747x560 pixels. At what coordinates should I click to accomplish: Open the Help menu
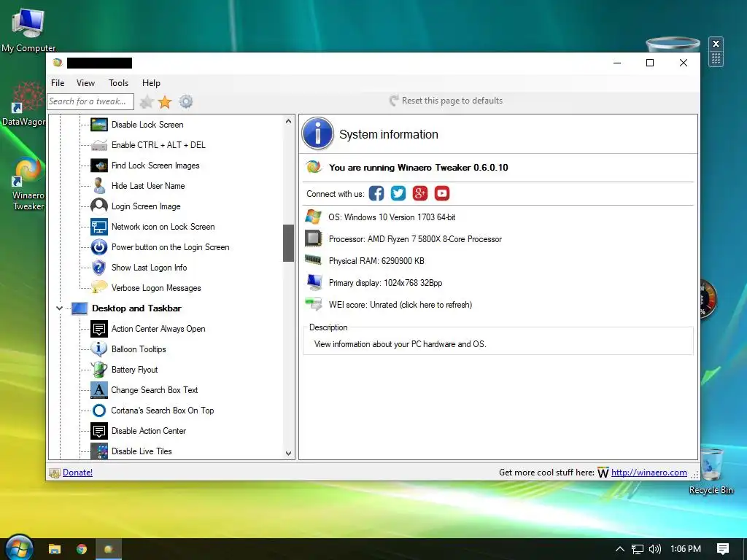click(151, 83)
